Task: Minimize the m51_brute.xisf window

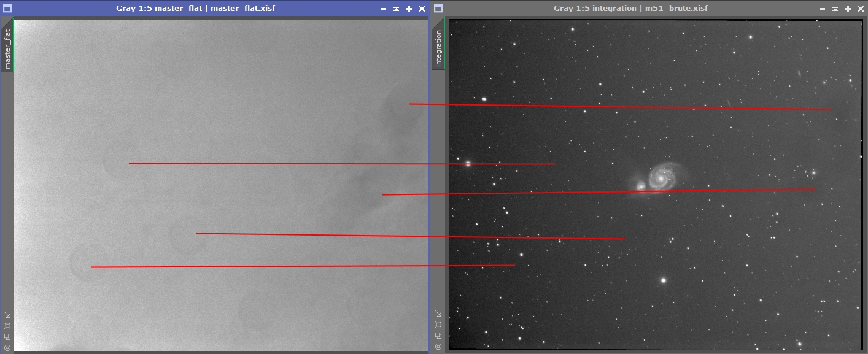Action: point(821,9)
